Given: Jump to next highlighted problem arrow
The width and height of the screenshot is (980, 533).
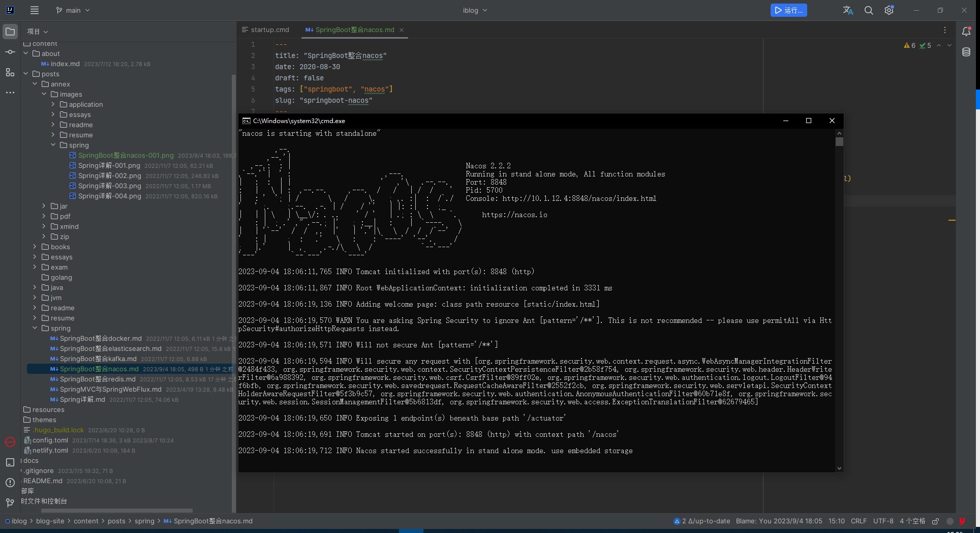Looking at the screenshot, I should coord(949,45).
